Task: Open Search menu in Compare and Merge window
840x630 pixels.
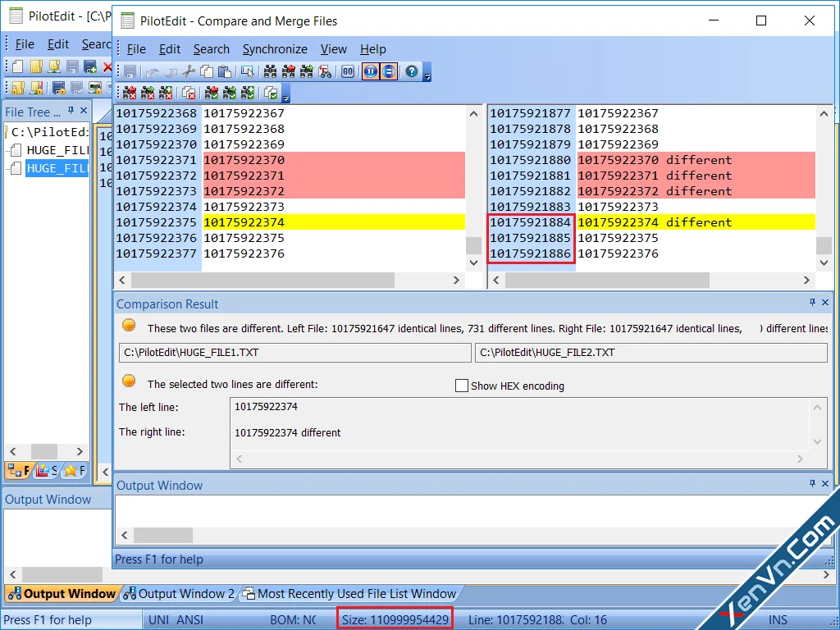Action: point(211,49)
